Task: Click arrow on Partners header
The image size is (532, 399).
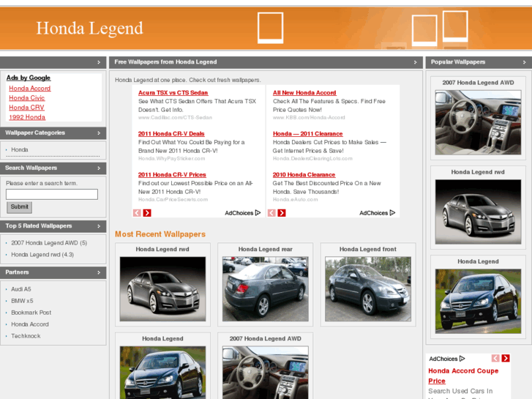Action: tap(99, 272)
